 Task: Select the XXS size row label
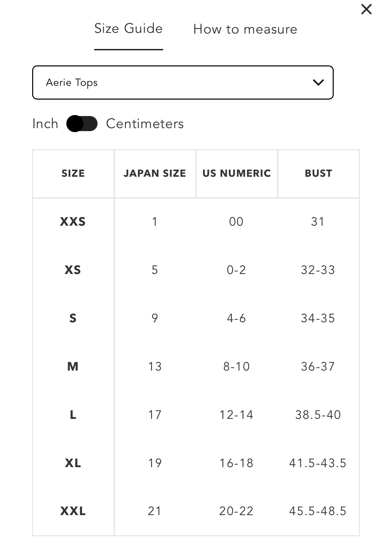tap(73, 222)
